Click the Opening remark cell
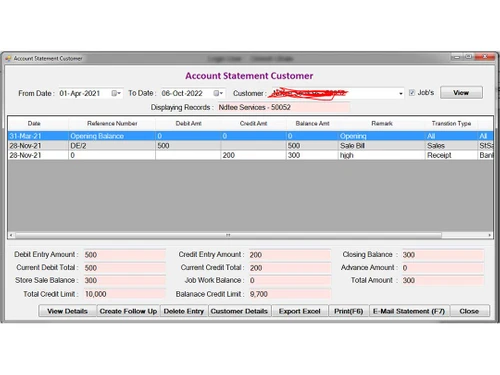 pos(382,136)
